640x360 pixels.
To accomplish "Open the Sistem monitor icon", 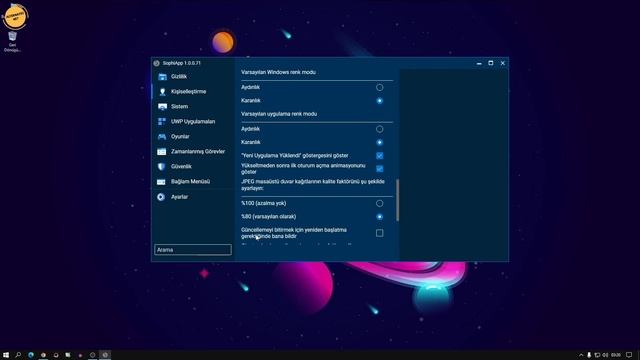I will 162,107.
